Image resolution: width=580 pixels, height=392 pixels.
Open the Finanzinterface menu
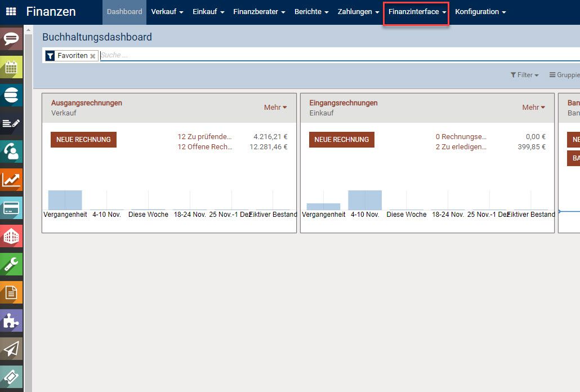point(417,12)
